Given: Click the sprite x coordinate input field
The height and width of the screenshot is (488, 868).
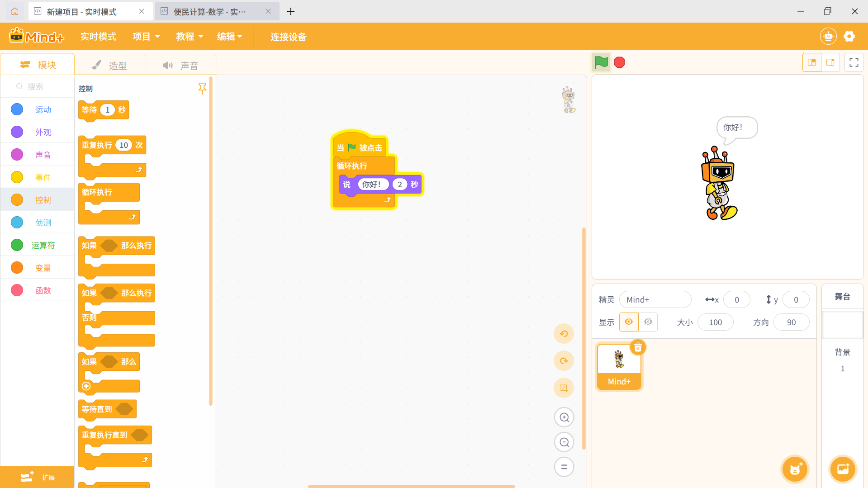Looking at the screenshot, I should click(736, 299).
